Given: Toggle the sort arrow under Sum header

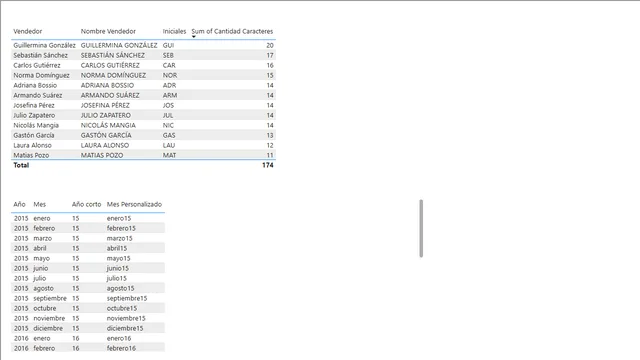Looking at the screenshot, I should [x=194, y=37].
